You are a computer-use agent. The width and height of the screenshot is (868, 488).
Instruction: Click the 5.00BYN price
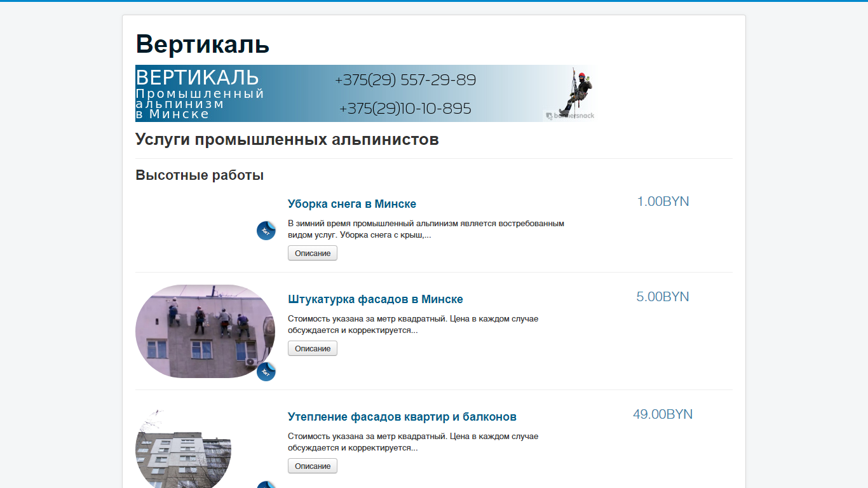(663, 297)
